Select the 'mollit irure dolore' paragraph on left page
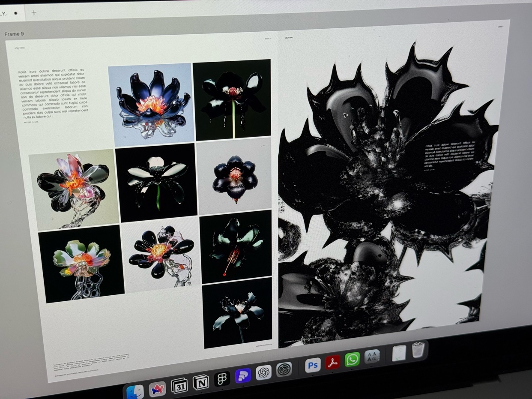The width and height of the screenshot is (532, 399). [53, 93]
